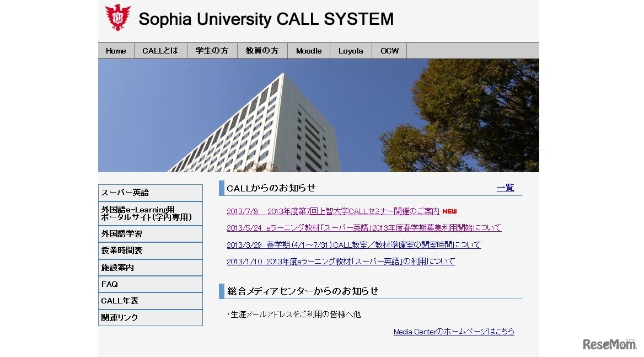
Task: Go to Moodle from the navigation bar
Action: pyautogui.click(x=308, y=50)
